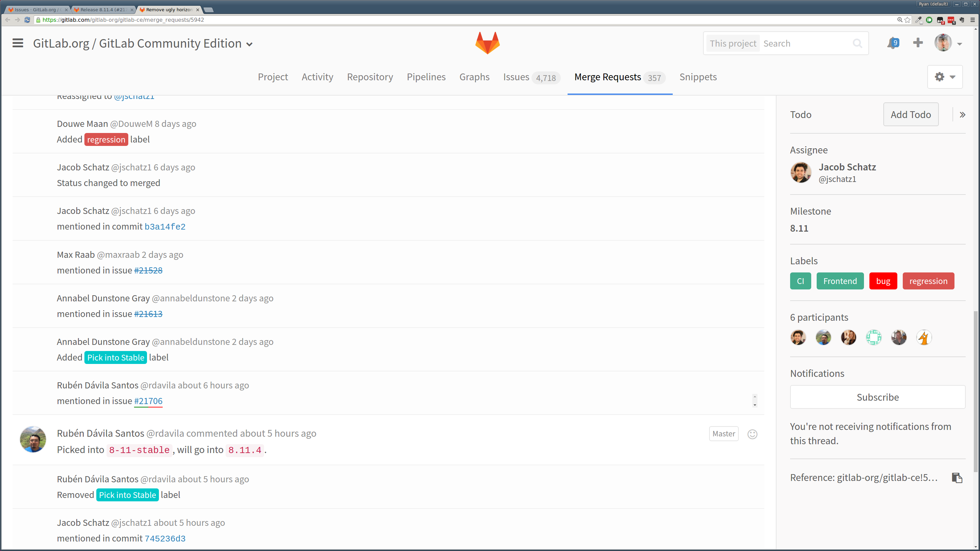
Task: Open the Merge Requests tab
Action: (x=620, y=77)
